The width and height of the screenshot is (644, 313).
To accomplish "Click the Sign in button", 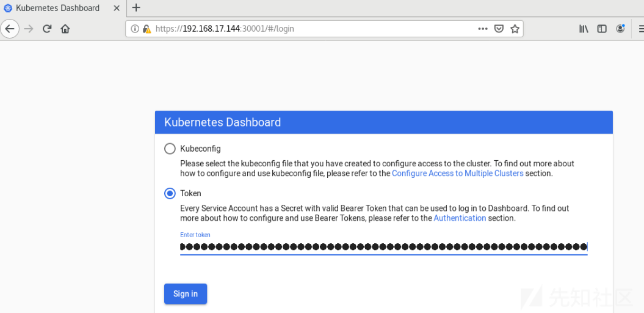I will click(x=186, y=293).
